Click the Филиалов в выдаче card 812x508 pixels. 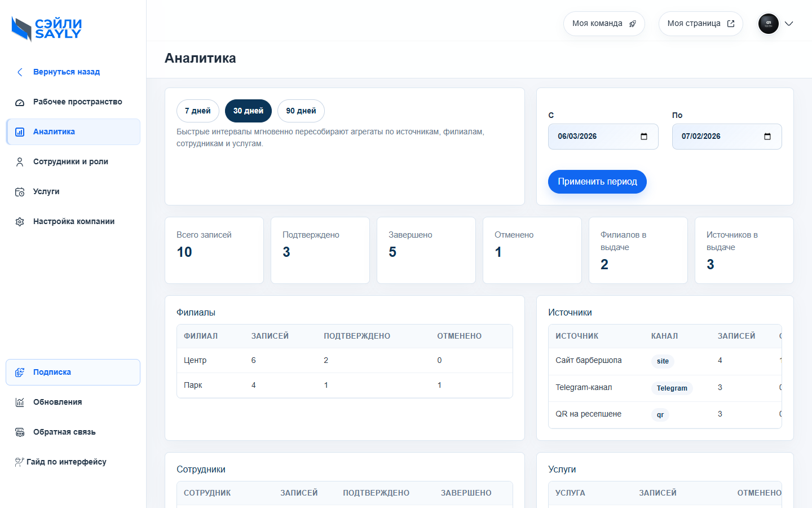(x=638, y=251)
